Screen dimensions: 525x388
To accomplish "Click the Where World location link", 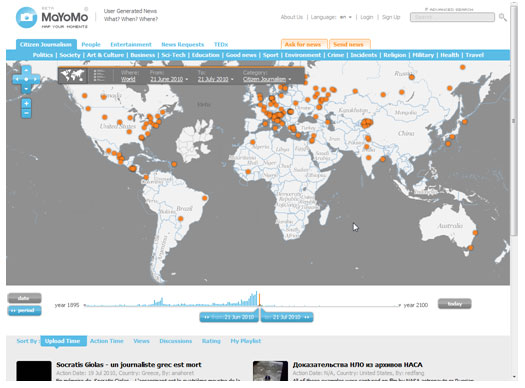I will pyautogui.click(x=128, y=79).
